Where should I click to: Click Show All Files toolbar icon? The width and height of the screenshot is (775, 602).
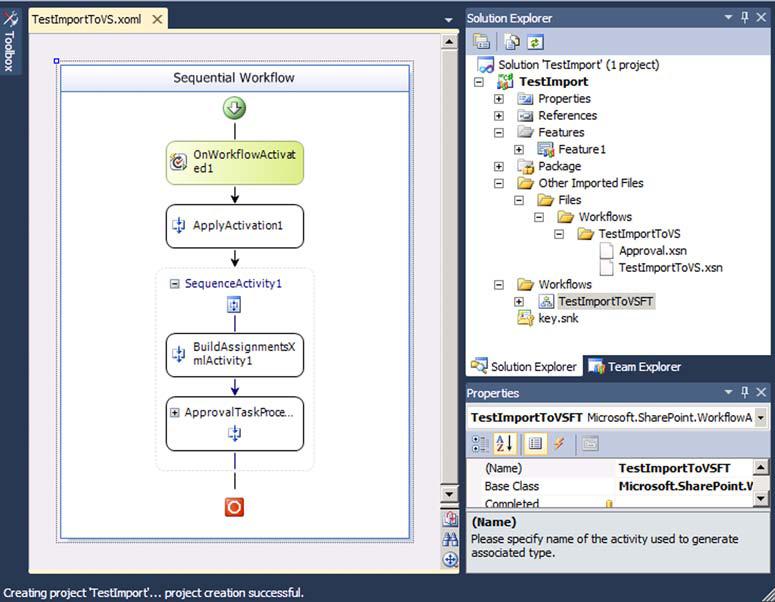click(512, 42)
